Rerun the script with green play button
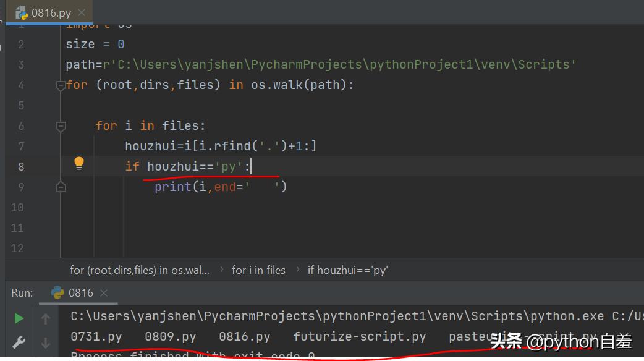644x361 pixels. (x=19, y=318)
